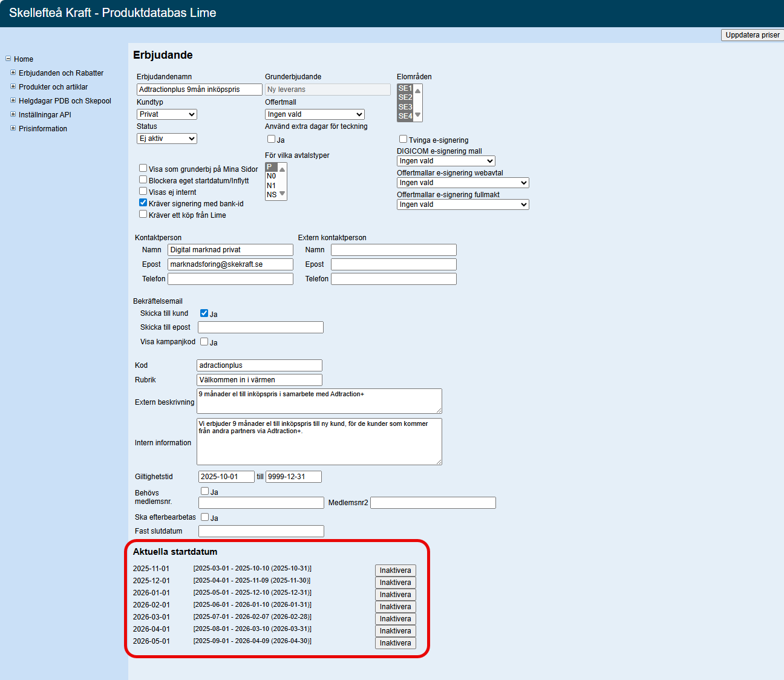Open DIGICOM e-signering mall dropdown
784x680 pixels.
pyautogui.click(x=446, y=161)
